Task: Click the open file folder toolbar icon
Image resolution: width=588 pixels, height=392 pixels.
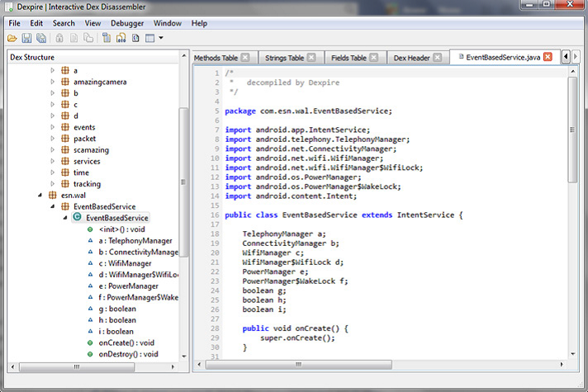Action: pyautogui.click(x=12, y=38)
